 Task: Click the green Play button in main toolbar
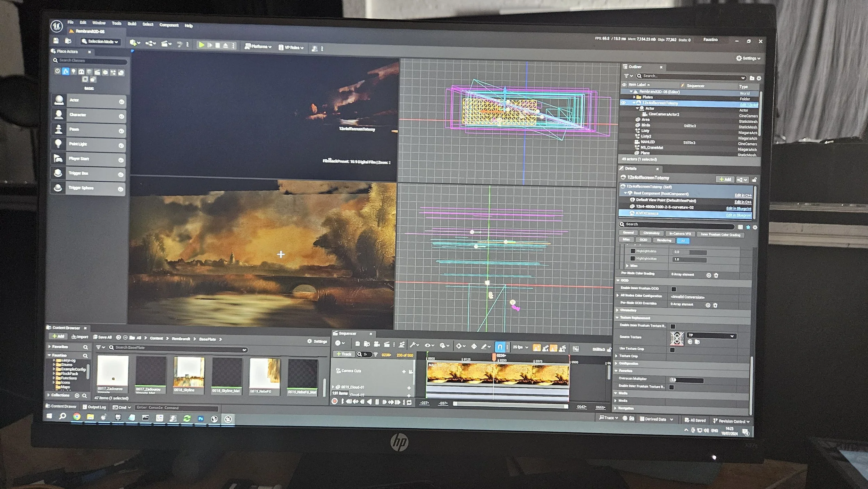(201, 45)
